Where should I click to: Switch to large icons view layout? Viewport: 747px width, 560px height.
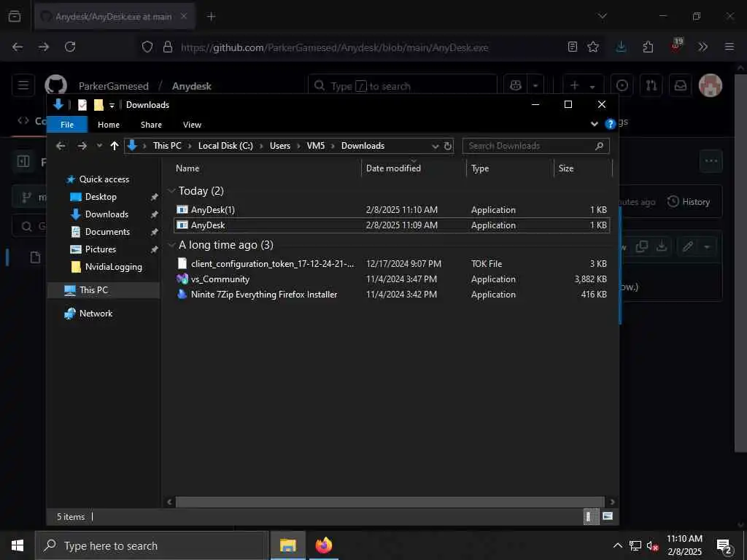[608, 517]
